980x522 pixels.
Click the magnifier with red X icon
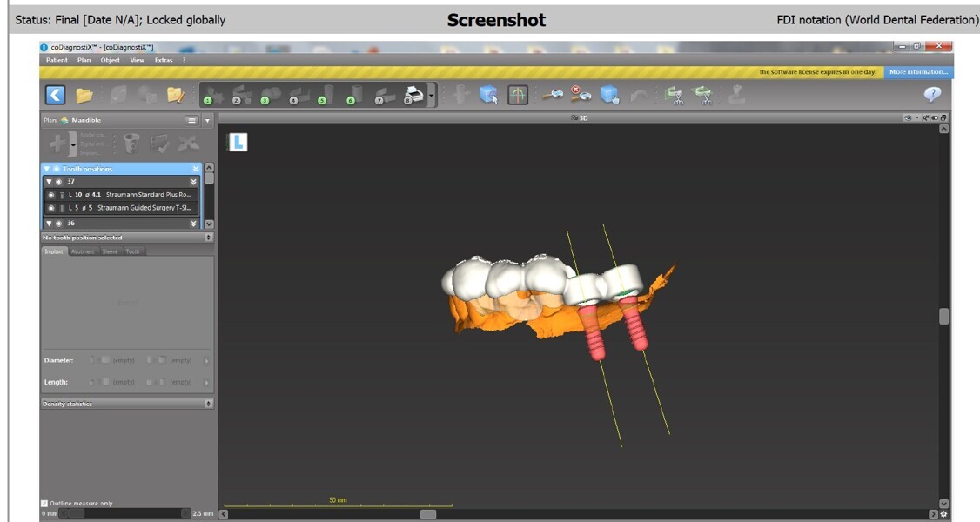(x=581, y=95)
